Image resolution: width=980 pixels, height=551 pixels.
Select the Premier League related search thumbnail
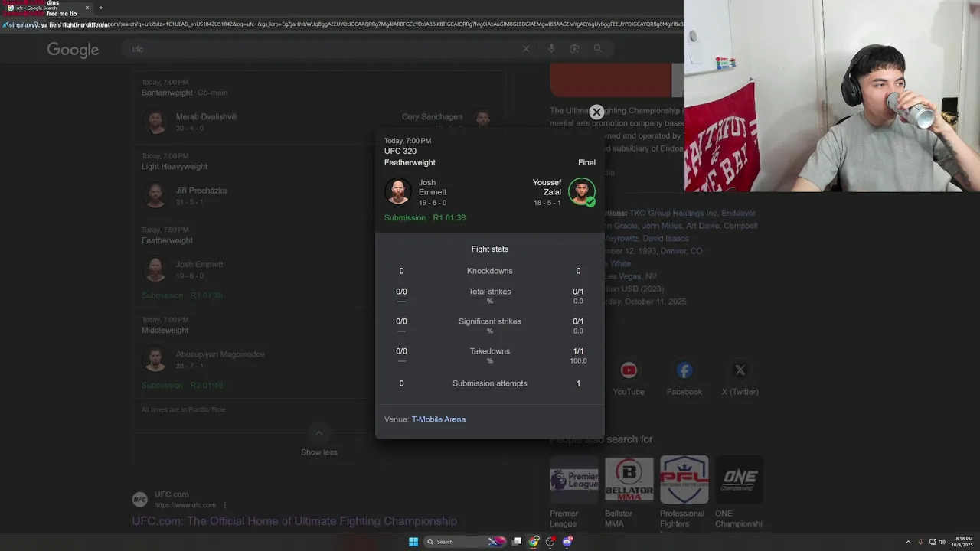click(574, 480)
